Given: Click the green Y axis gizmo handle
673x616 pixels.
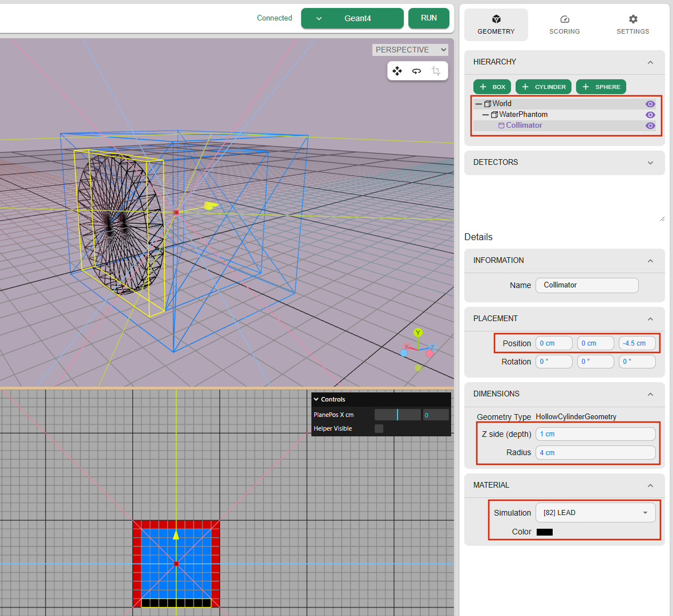Looking at the screenshot, I should click(x=418, y=333).
